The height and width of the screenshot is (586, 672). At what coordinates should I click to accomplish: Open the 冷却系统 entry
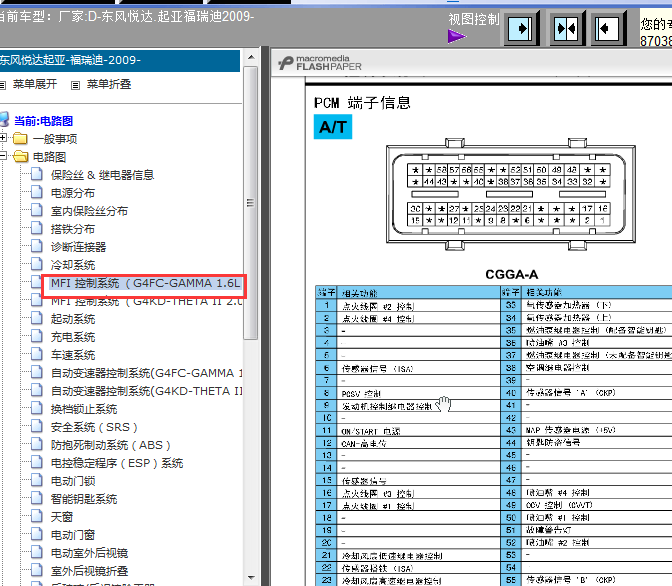pyautogui.click(x=72, y=265)
